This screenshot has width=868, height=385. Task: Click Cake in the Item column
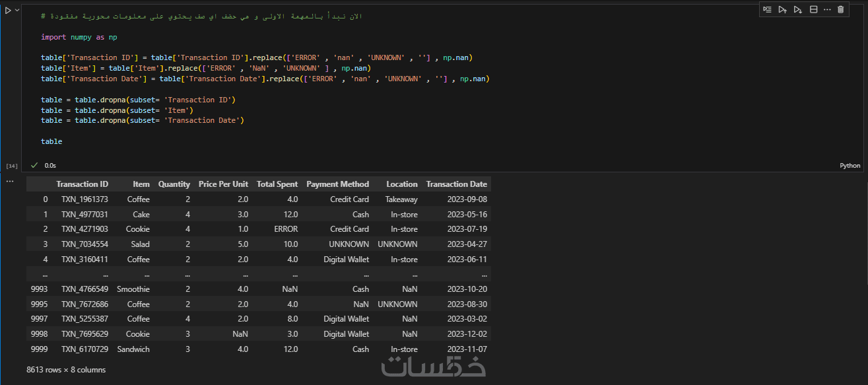[141, 215]
